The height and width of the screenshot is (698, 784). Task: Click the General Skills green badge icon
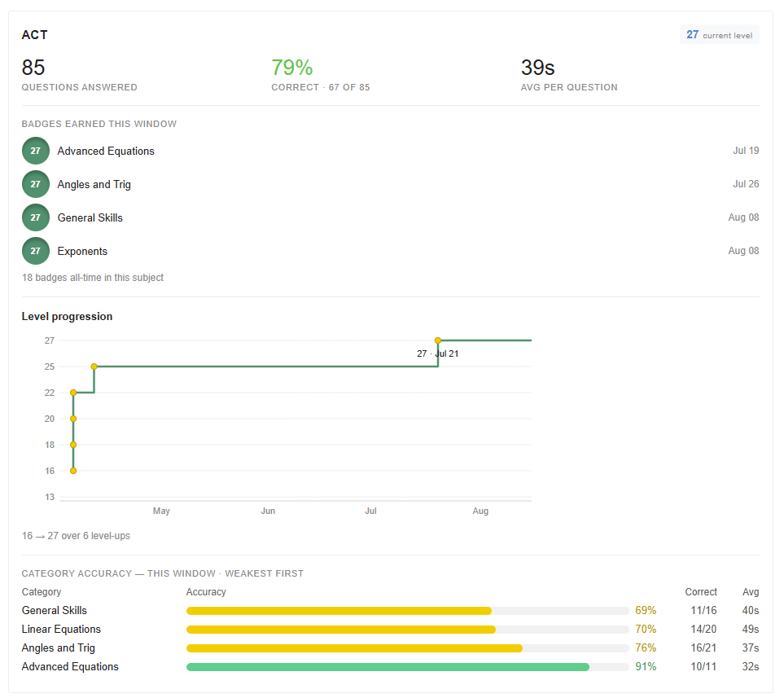coord(36,217)
